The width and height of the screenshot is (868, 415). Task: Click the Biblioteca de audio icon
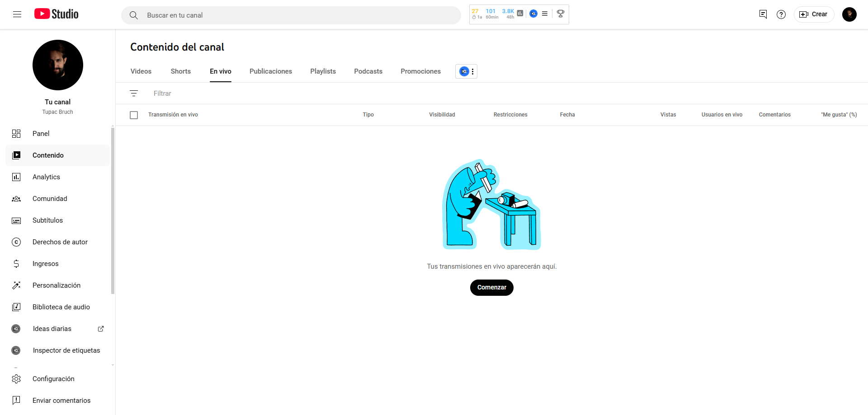coord(16,307)
